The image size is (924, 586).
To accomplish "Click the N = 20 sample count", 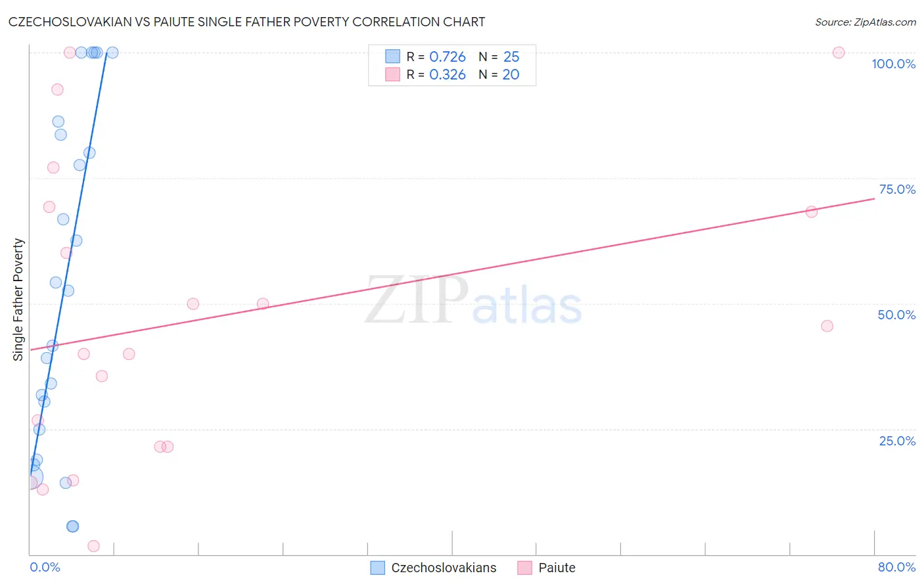I will (499, 74).
